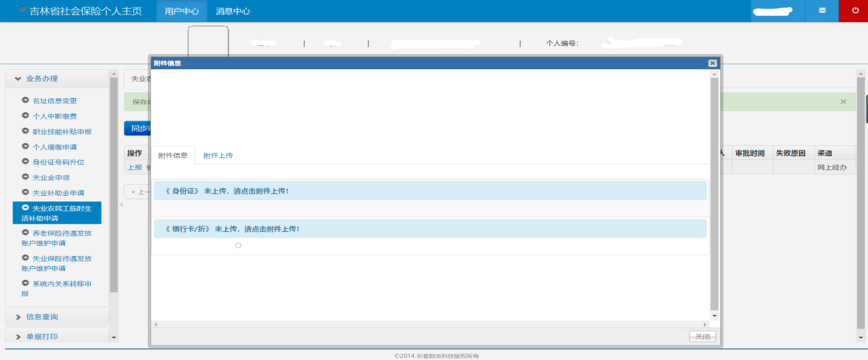Image resolution: width=868 pixels, height=360 pixels.
Task: Click the 关闭 button in dialog
Action: tap(702, 336)
